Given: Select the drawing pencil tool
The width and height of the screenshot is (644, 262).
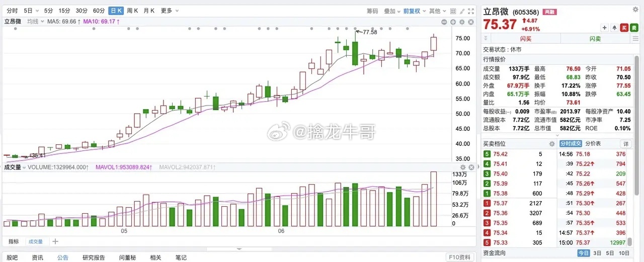Looking at the screenshot, I should click(x=461, y=11).
